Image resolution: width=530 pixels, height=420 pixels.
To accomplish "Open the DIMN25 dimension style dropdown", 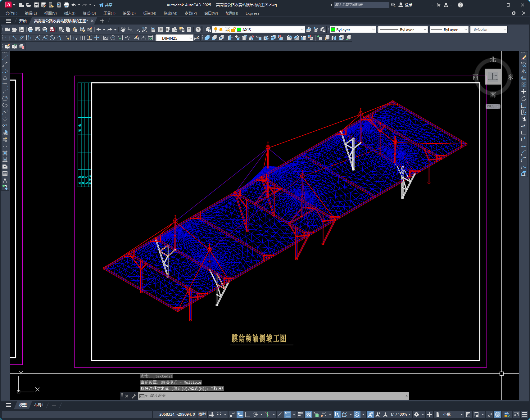I will 190,38.
